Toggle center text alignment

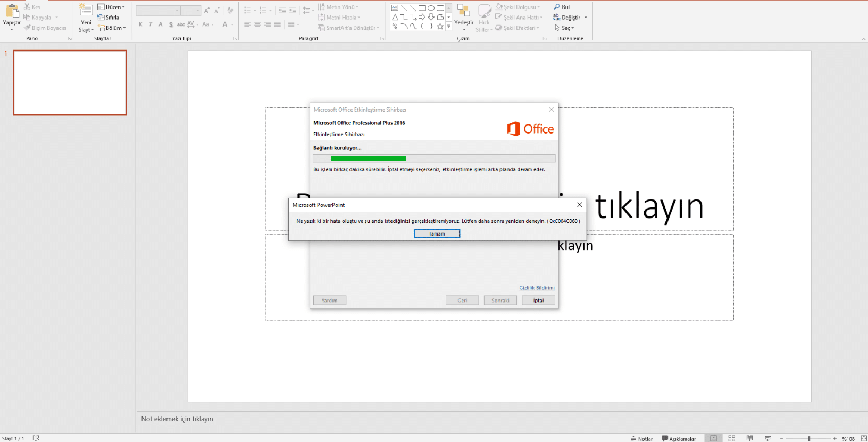(x=257, y=24)
